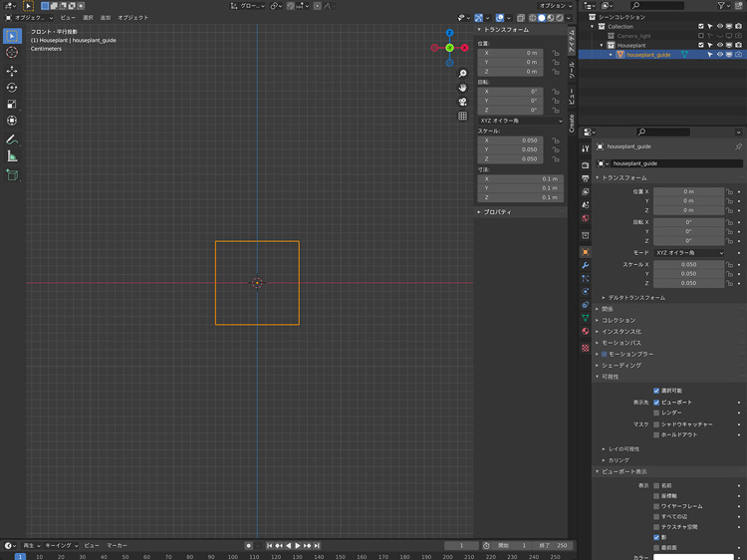This screenshot has height=560, width=747.
Task: Click the オプション button at top right
Action: (553, 5)
